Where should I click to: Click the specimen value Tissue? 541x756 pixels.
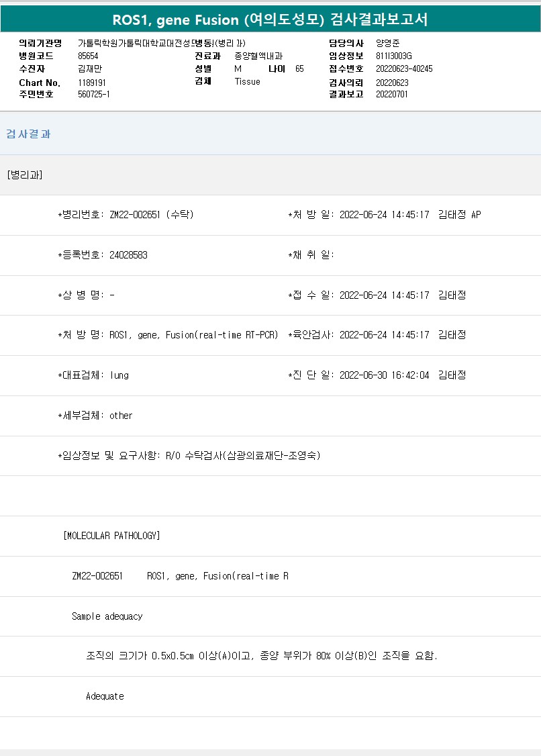248,81
